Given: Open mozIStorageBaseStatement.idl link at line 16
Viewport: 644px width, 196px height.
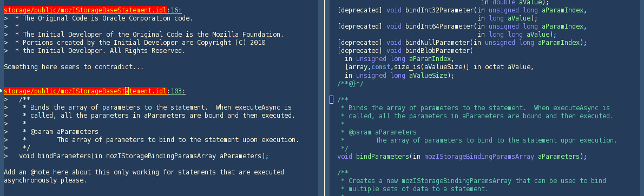Looking at the screenshot, I should tap(86, 10).
